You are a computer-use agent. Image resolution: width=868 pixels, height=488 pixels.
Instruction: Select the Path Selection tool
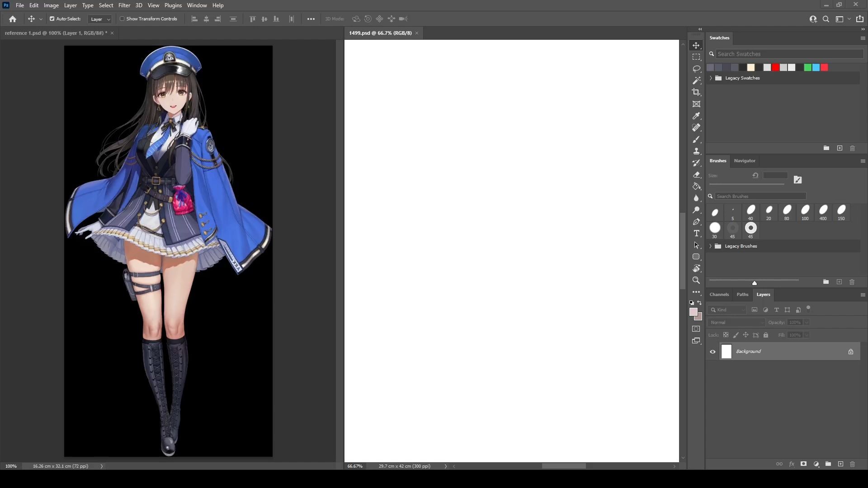(x=696, y=245)
